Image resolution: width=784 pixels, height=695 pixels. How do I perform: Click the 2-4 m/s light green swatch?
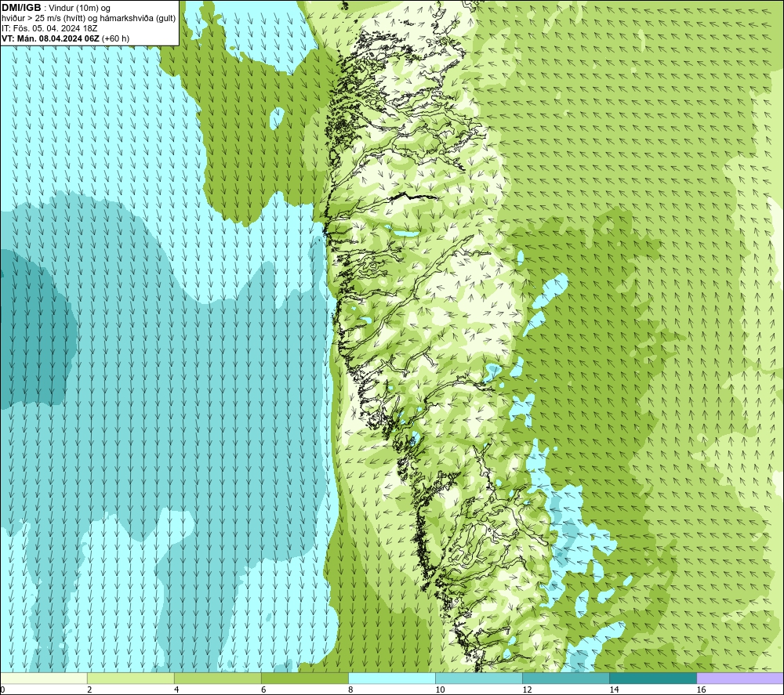(x=130, y=678)
